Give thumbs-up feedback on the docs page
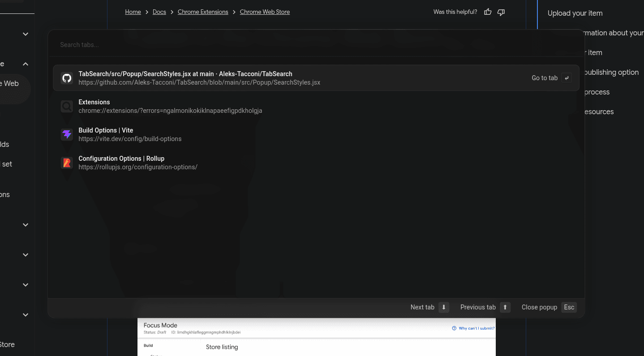Screen dimensions: 644x356 tap(487, 12)
